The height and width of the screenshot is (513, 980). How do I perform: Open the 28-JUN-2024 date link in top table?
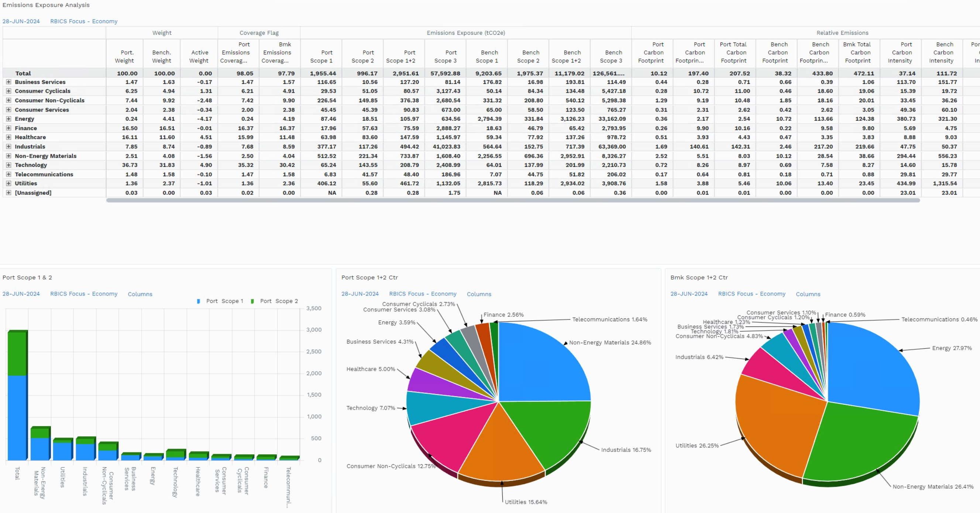21,21
